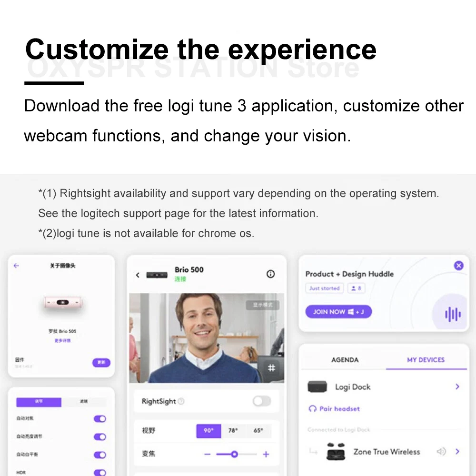Screen dimensions: 476x476
Task: Open the RightSight help question mark
Action: [x=181, y=401]
